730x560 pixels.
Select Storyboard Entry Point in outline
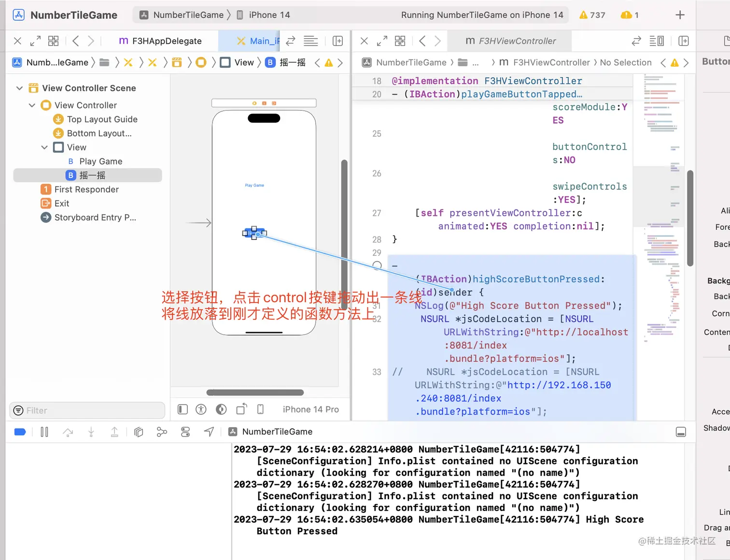pos(88,217)
